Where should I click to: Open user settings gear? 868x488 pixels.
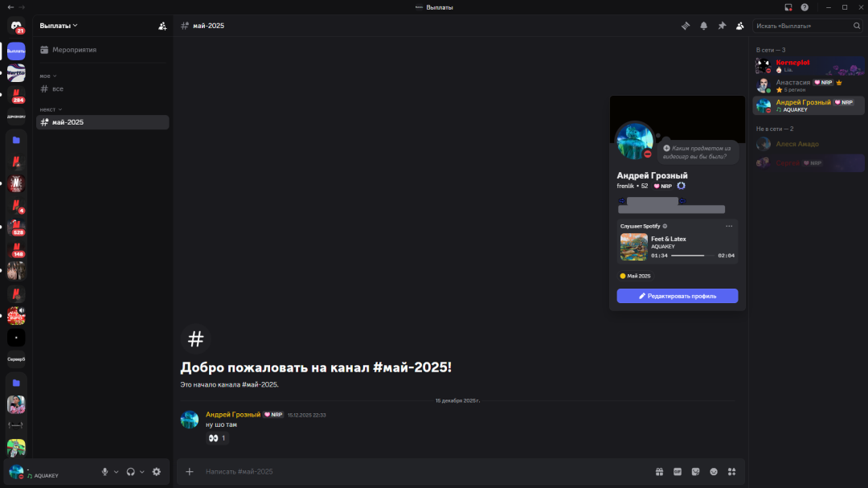(x=156, y=472)
